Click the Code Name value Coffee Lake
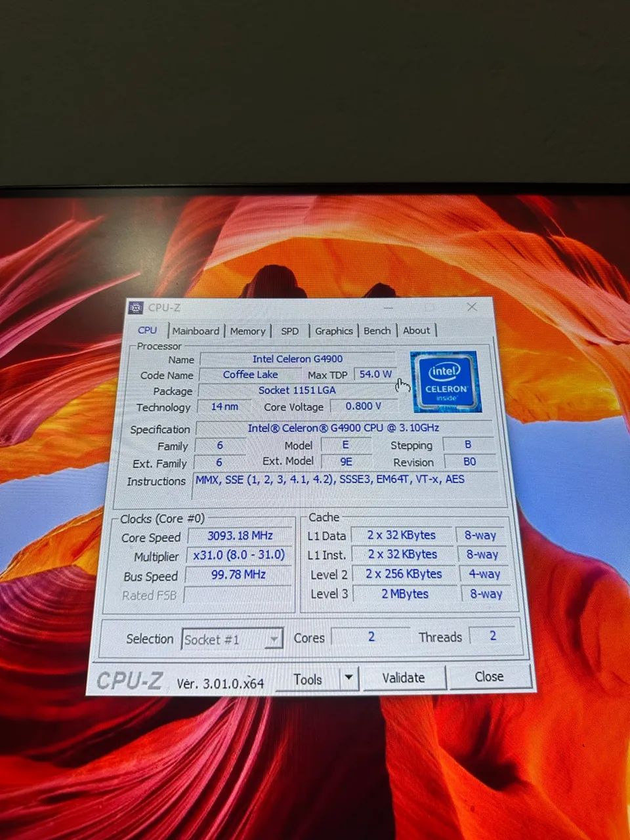Screen dimensions: 630x840 (x=250, y=375)
